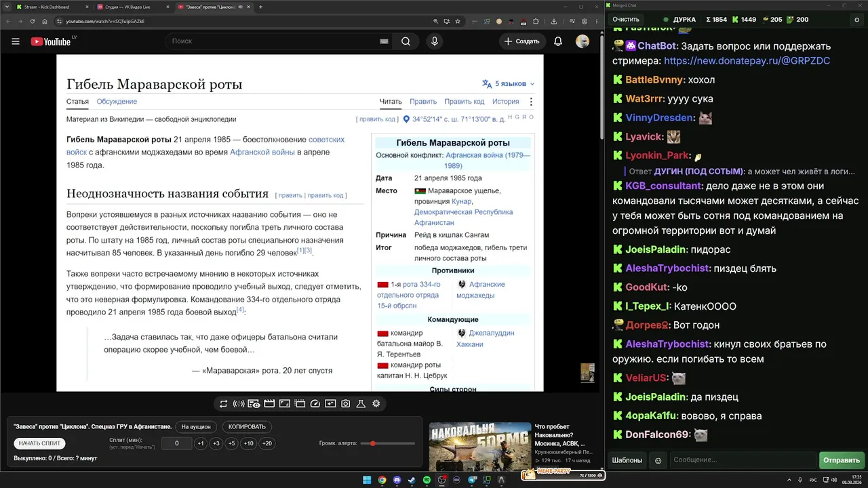Open the YouTube hamburger guide menu
This screenshot has height=488, width=868.
(16, 41)
